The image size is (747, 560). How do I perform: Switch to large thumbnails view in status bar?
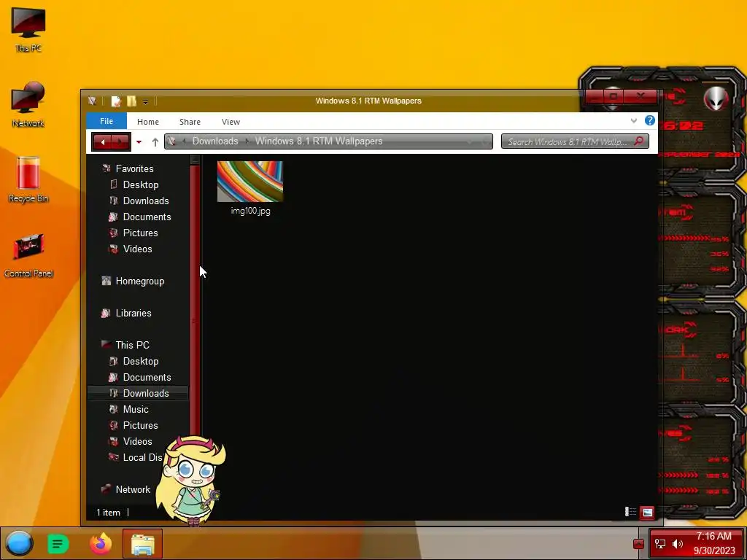pos(647,513)
